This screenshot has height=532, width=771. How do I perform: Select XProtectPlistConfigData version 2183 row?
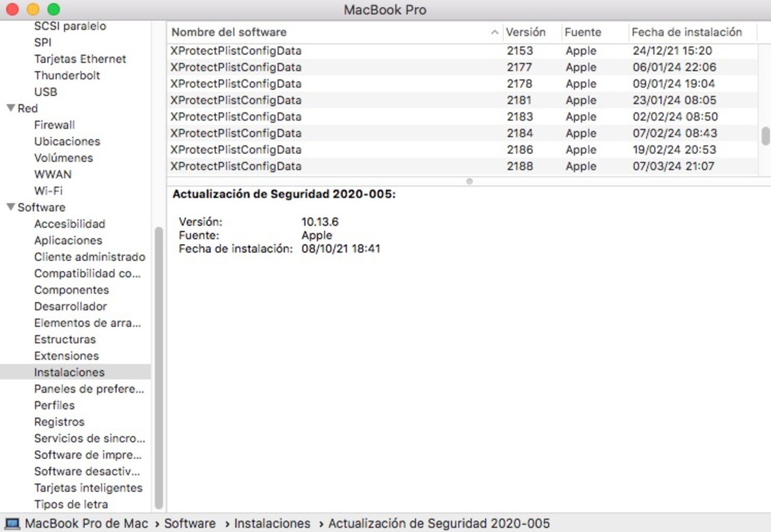click(463, 117)
